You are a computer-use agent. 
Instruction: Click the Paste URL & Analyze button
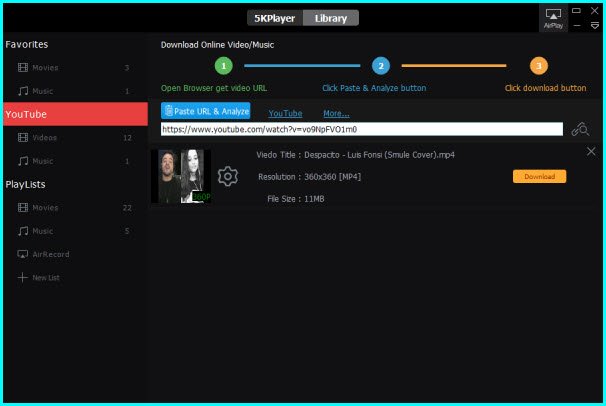[x=206, y=111]
